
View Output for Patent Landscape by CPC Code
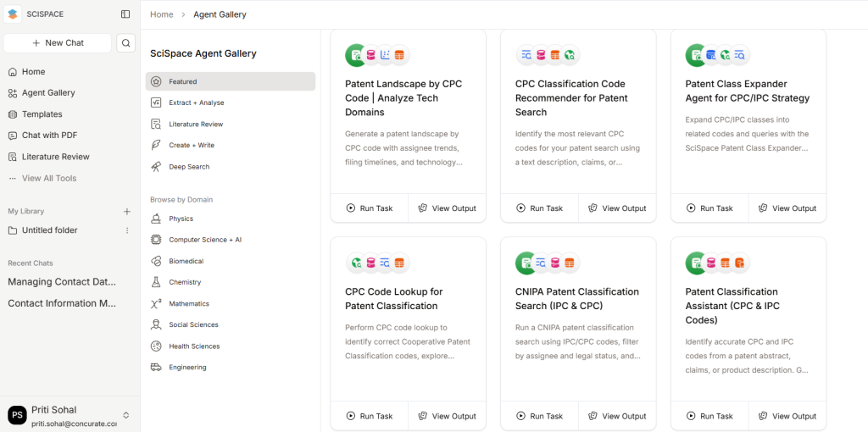coord(448,208)
